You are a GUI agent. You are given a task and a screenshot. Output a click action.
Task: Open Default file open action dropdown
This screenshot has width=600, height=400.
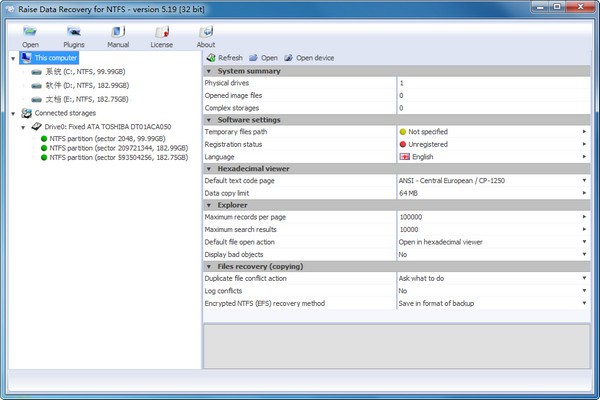click(x=584, y=242)
